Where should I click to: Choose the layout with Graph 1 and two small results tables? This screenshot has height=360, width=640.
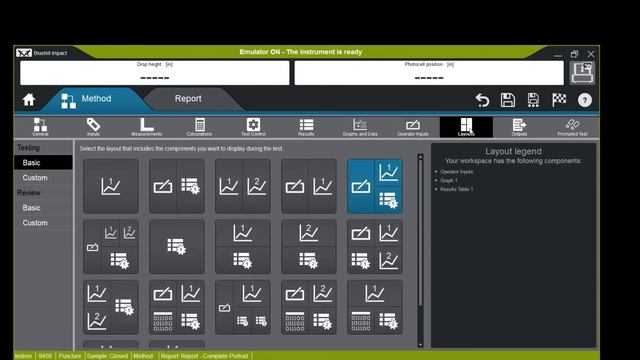point(243,307)
